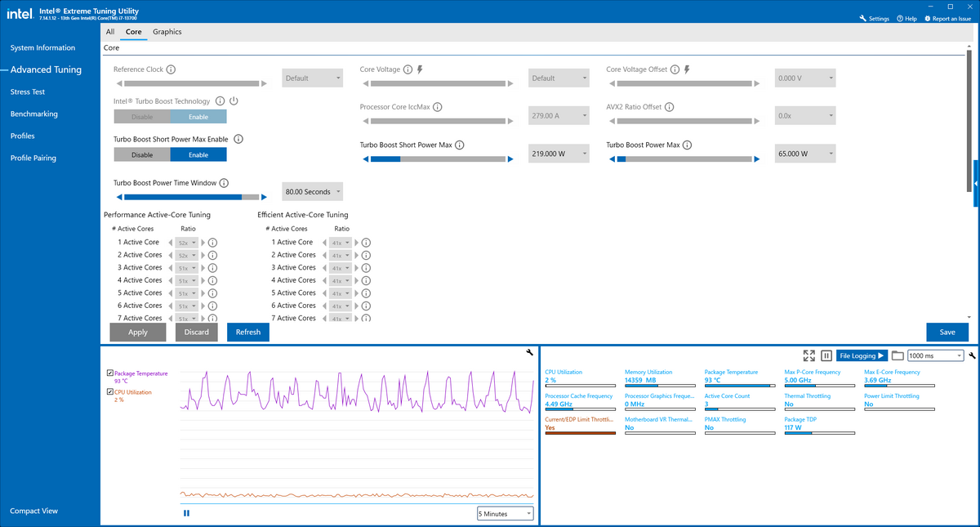Image resolution: width=980 pixels, height=527 pixels.
Task: Open Turbo Boost Power Max 65.000 W dropdown
Action: coord(805,154)
